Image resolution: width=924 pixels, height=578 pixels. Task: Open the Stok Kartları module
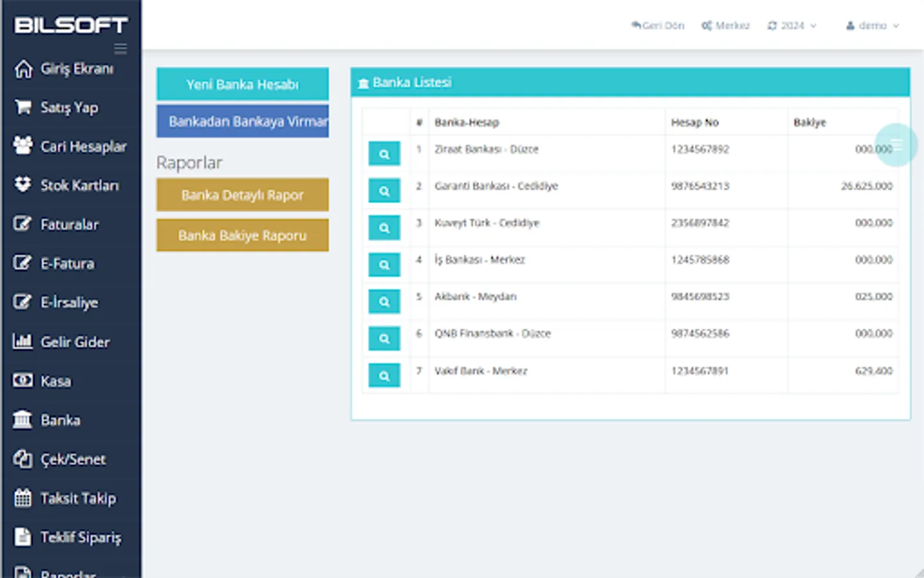pos(80,186)
